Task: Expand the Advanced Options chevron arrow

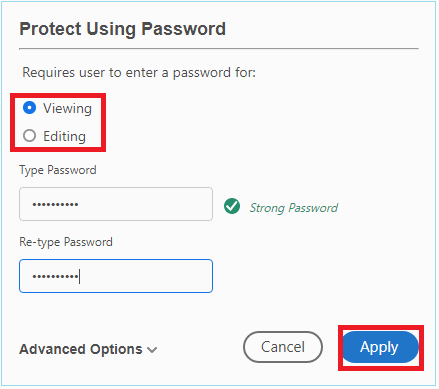Action: click(152, 350)
